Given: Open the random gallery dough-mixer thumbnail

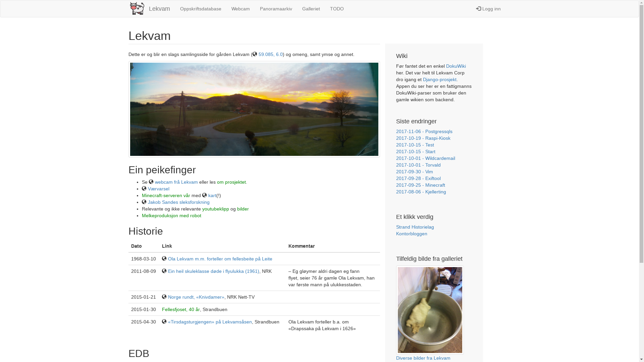Looking at the screenshot, I should point(430,310).
